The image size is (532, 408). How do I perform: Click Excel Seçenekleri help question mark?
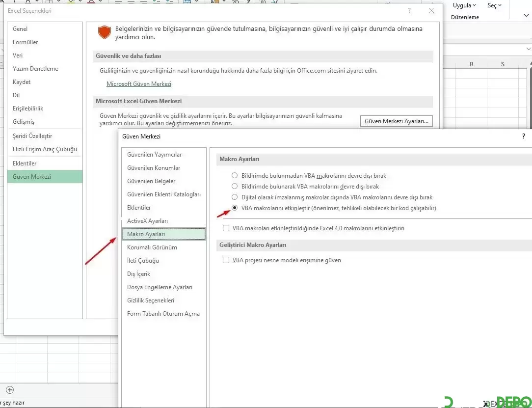coord(409,10)
